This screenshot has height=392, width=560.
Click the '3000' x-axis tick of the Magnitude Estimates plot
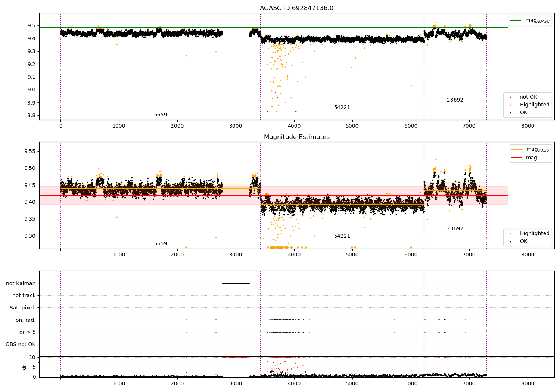[236, 255]
